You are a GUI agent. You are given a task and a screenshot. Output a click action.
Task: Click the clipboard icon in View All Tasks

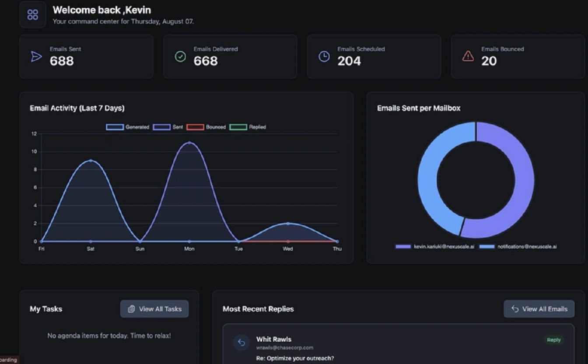click(131, 309)
